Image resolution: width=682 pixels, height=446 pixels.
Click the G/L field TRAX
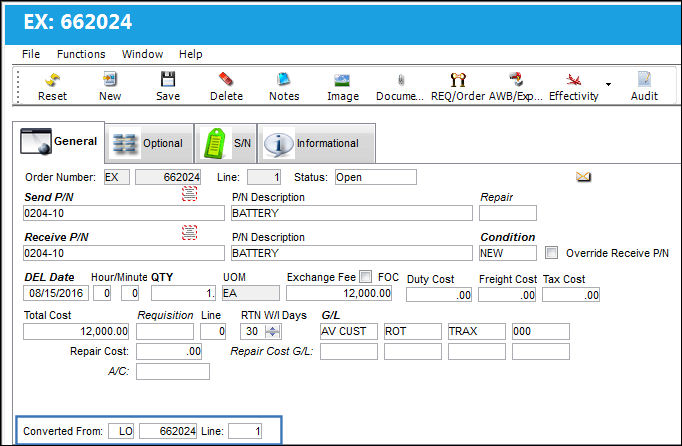pos(477,331)
